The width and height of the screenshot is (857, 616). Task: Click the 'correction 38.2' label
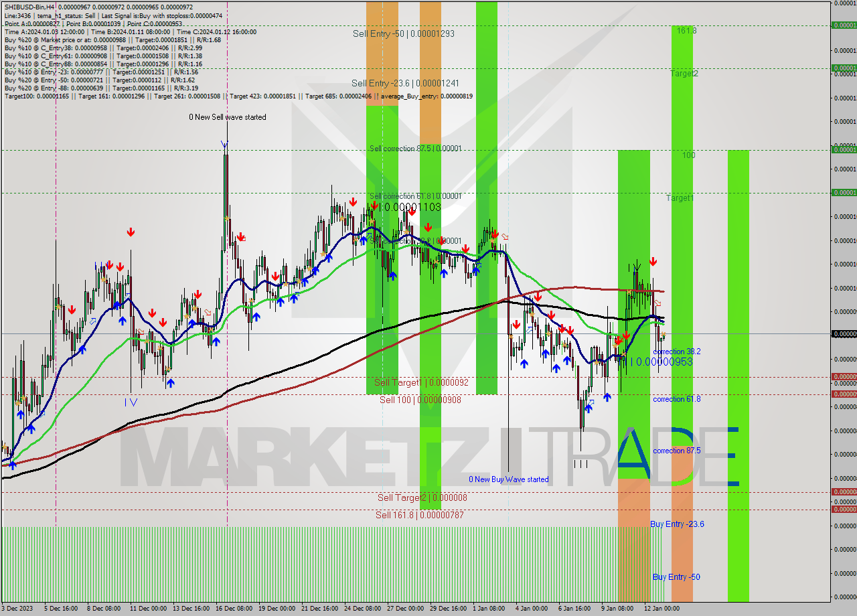click(x=677, y=352)
